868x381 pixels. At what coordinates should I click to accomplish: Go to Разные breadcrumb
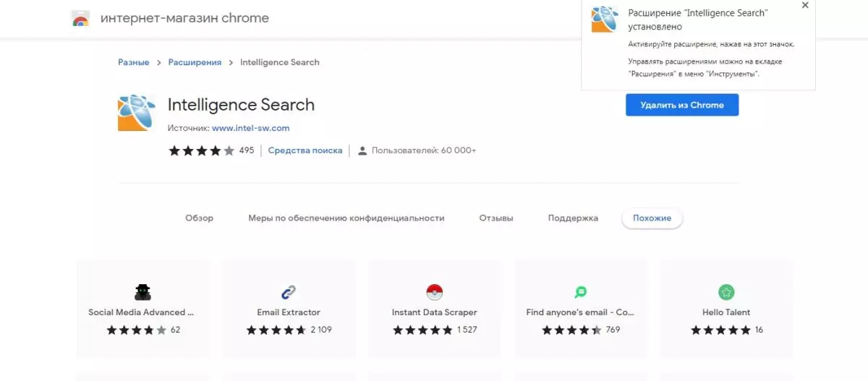pyautogui.click(x=134, y=62)
